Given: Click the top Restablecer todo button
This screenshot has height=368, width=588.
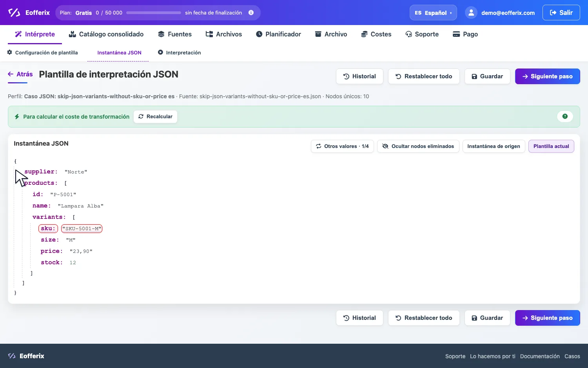Looking at the screenshot, I should [x=424, y=76].
